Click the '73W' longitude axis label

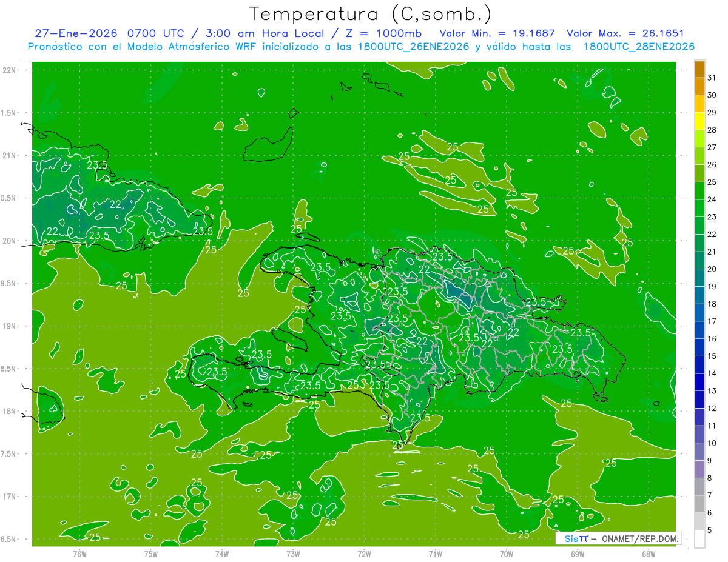(293, 554)
